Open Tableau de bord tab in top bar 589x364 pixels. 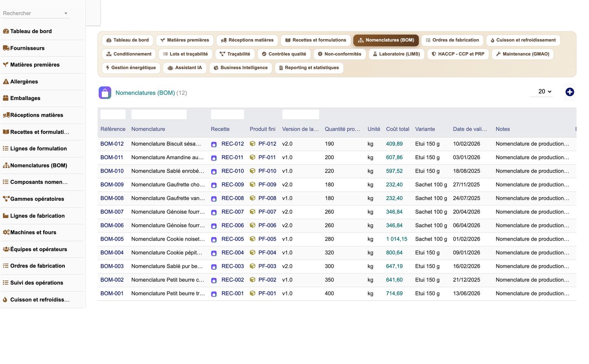point(128,40)
